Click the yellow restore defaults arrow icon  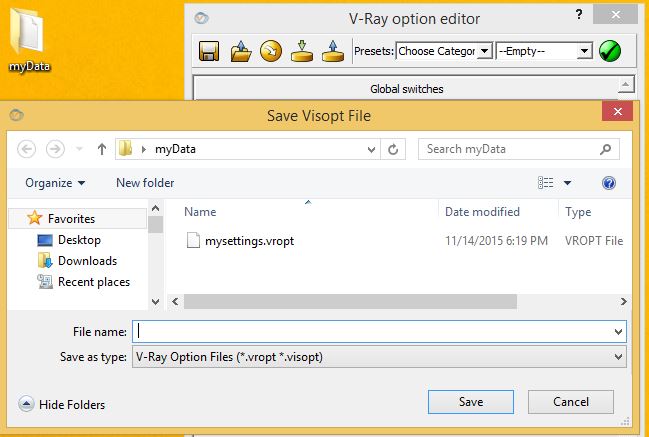(x=271, y=51)
